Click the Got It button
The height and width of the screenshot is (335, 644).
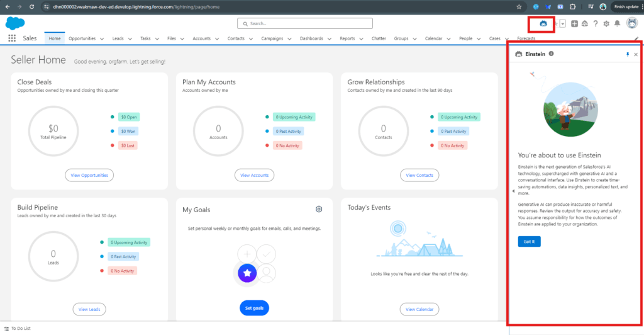(529, 241)
